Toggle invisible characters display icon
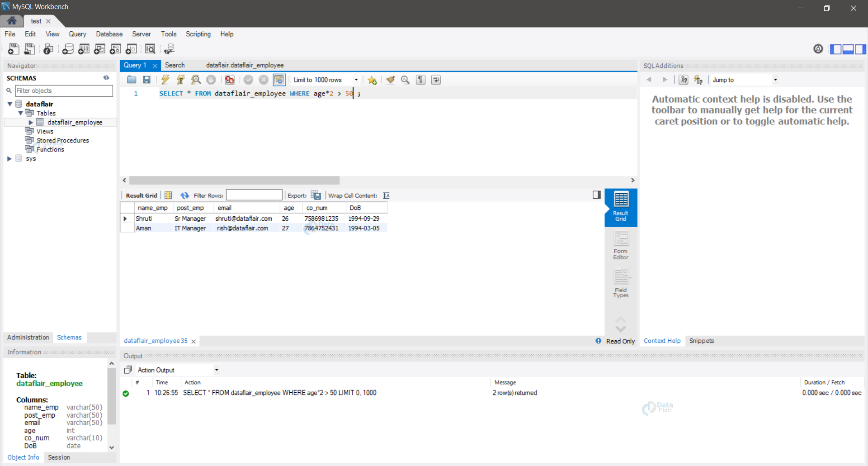This screenshot has height=466, width=868. click(x=420, y=80)
